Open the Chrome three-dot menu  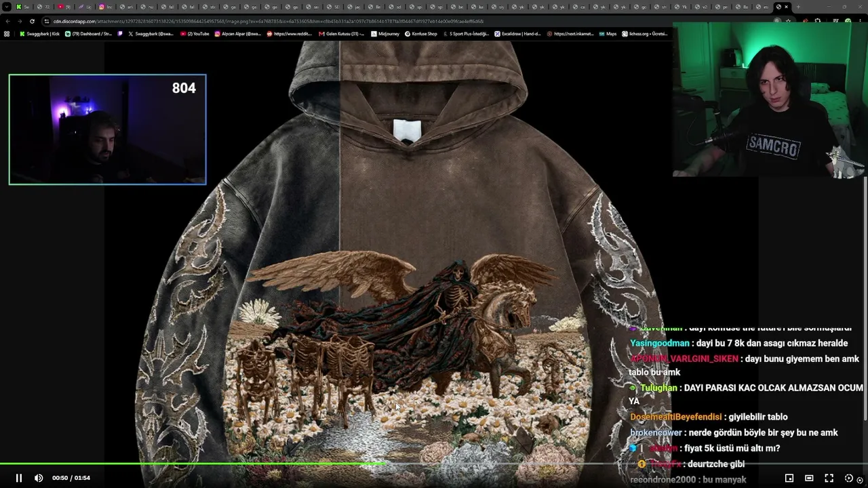point(861,21)
